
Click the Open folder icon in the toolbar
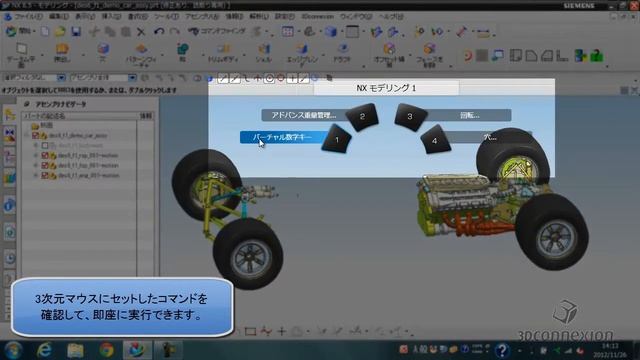click(60, 31)
